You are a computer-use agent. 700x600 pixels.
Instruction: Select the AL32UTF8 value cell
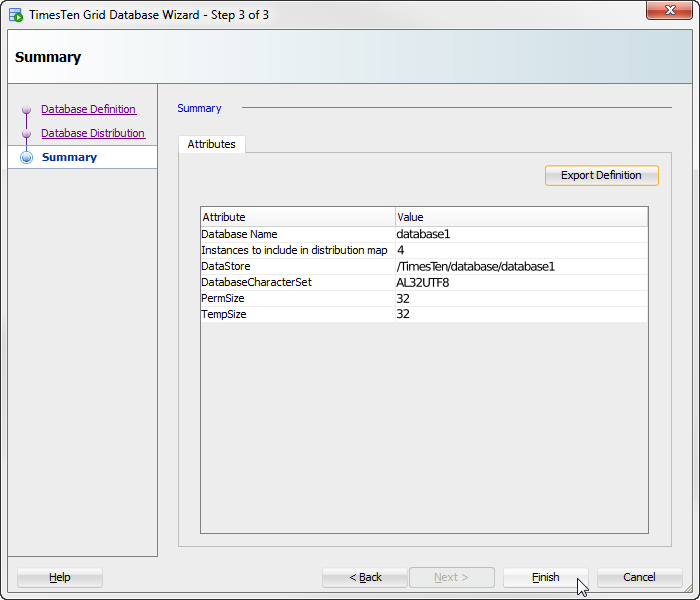coord(521,283)
